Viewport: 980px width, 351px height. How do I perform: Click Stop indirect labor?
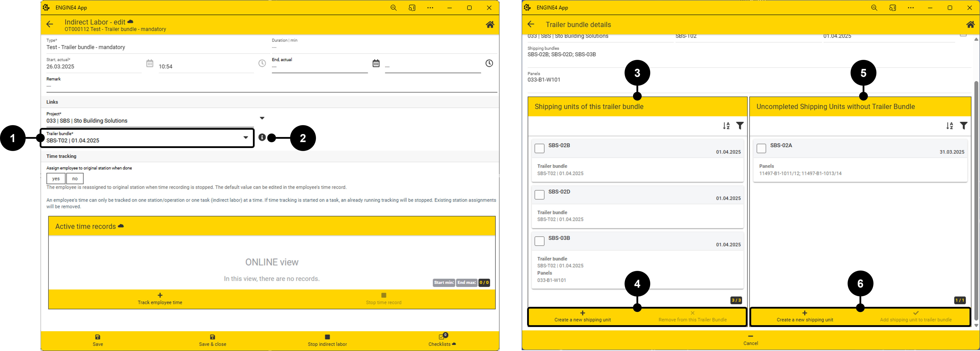point(327,341)
